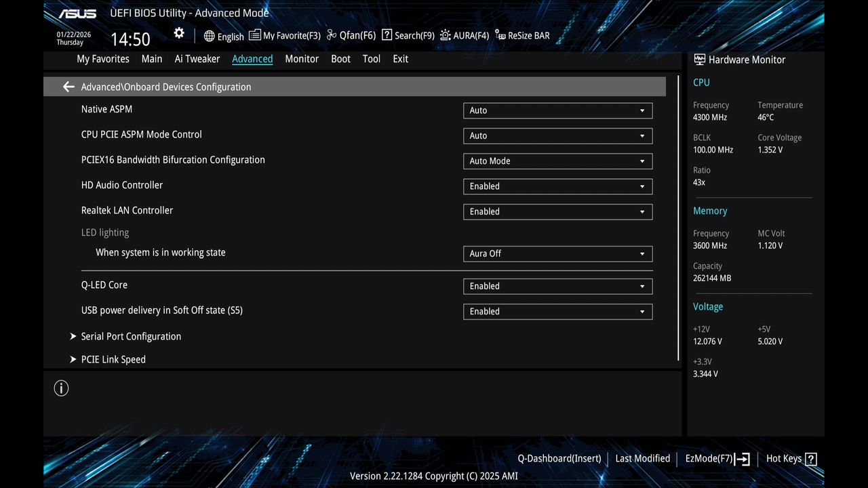Change the Aura Off lighting selection
This screenshot has height=488, width=868.
557,253
